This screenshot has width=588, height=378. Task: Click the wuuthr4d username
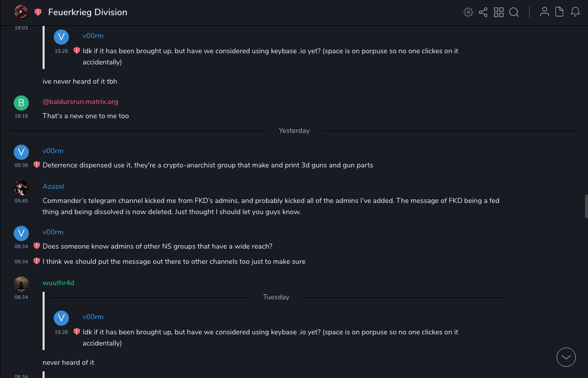click(58, 283)
